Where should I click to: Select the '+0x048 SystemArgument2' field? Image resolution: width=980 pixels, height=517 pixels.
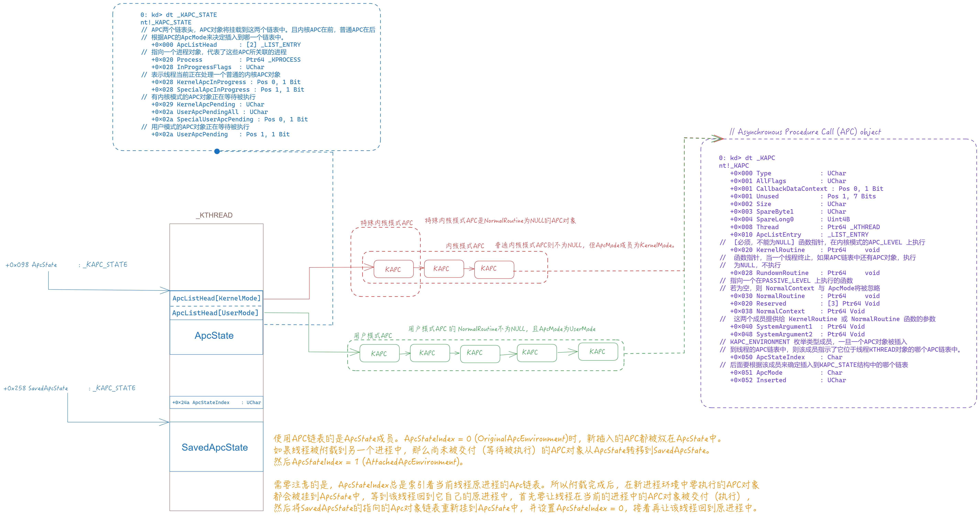(797, 334)
